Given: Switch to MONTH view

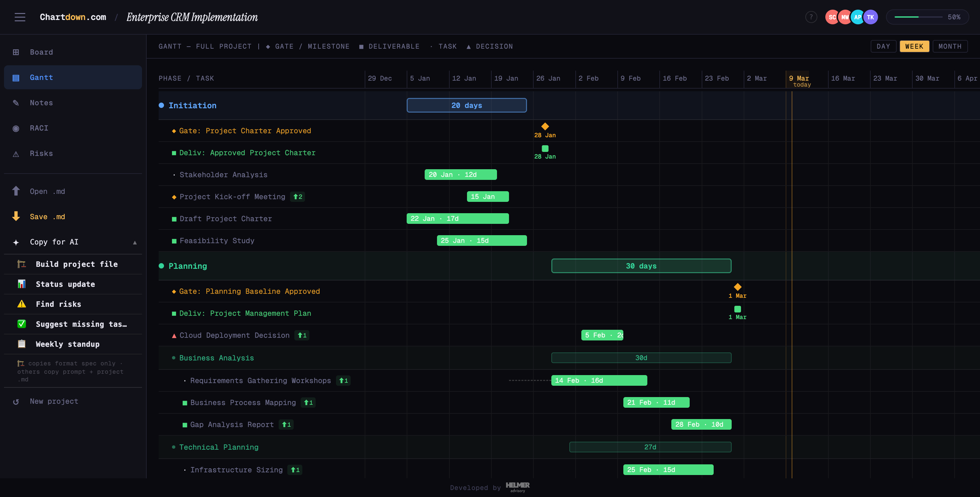Looking at the screenshot, I should click(950, 46).
